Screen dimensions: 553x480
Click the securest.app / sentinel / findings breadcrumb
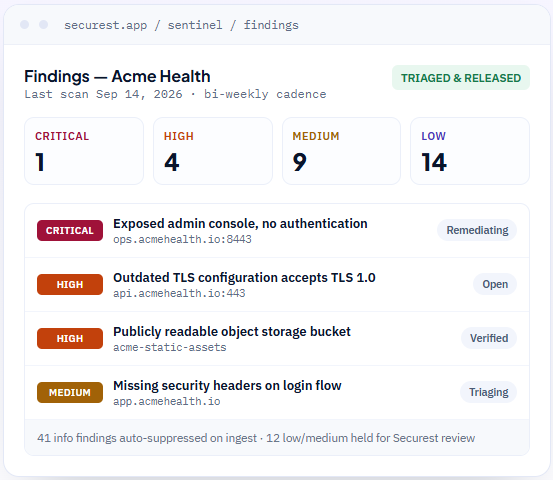(x=181, y=25)
